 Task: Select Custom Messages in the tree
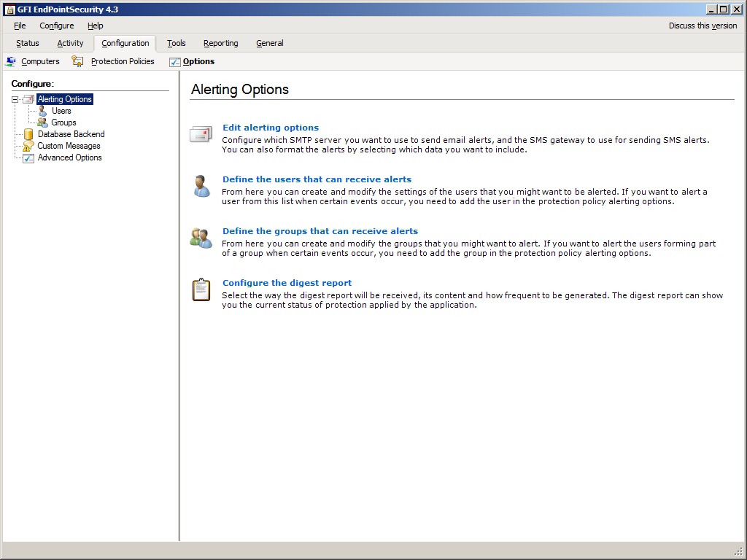coord(69,146)
